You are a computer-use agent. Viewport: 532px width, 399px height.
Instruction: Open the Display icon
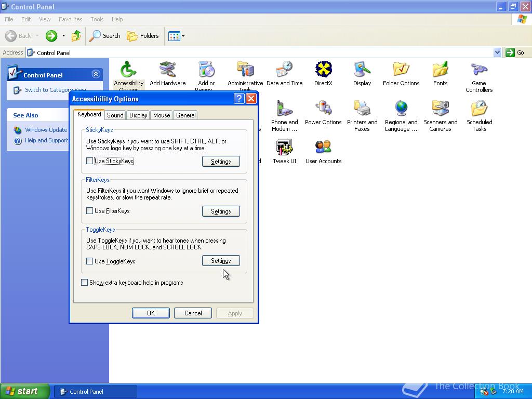(x=362, y=74)
